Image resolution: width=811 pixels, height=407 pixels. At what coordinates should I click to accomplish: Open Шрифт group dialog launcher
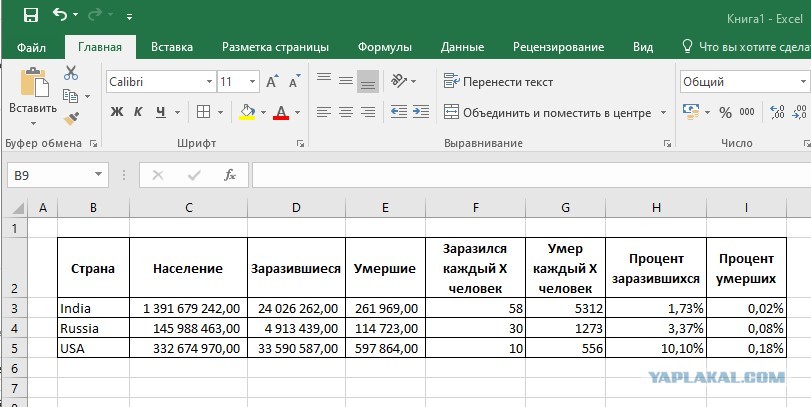[301, 144]
